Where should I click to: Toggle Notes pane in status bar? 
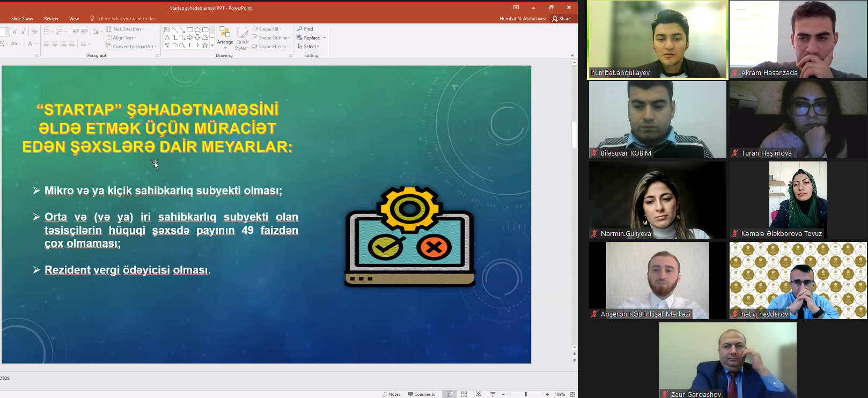click(392, 394)
